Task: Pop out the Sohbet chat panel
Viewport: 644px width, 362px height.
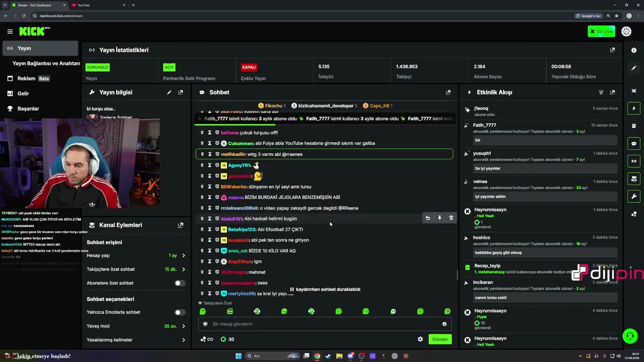Action: pyautogui.click(x=448, y=93)
